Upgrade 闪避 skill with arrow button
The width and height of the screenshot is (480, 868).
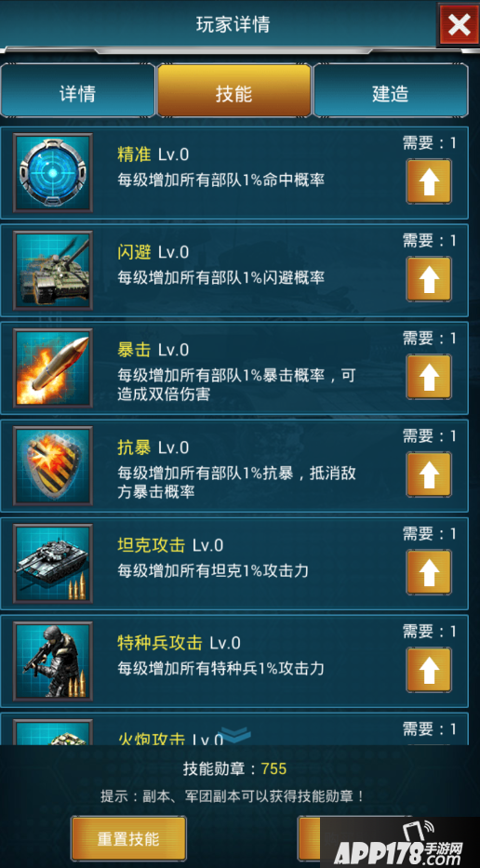pyautogui.click(x=429, y=279)
